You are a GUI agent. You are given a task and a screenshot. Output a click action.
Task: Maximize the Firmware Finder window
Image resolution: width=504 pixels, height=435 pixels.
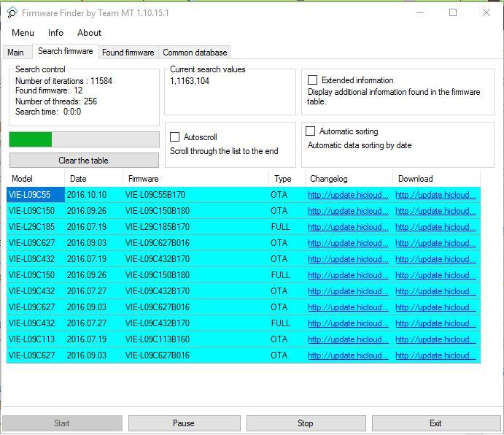453,13
